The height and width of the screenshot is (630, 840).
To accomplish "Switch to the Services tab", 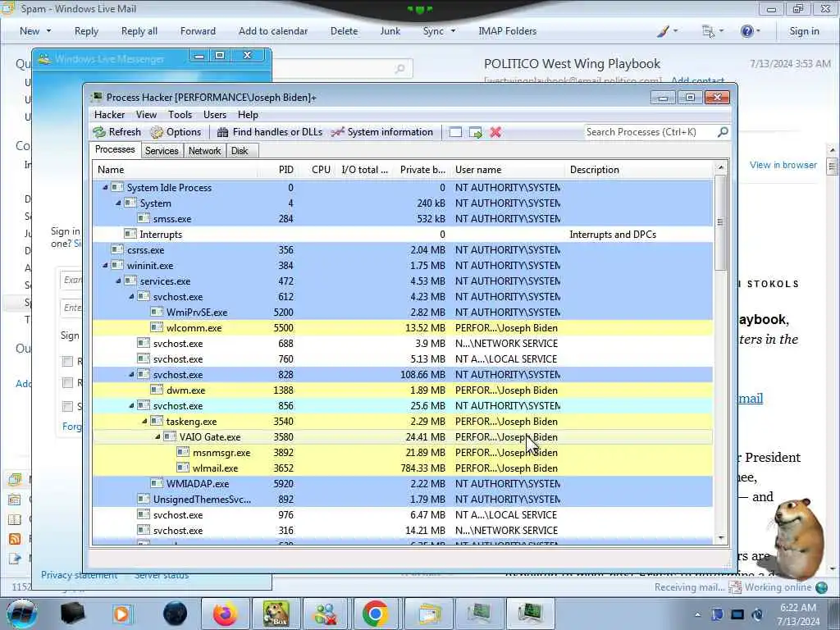I will tap(162, 151).
